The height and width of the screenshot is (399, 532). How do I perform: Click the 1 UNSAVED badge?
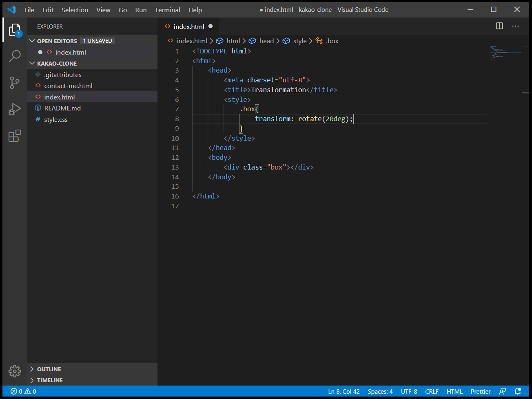[98, 41]
